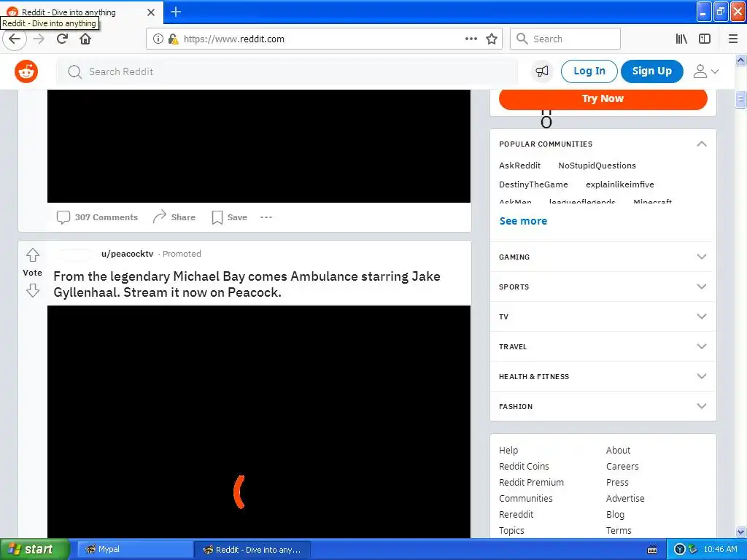Click the Blog footer link
Image resolution: width=747 pixels, height=560 pixels.
[615, 514]
